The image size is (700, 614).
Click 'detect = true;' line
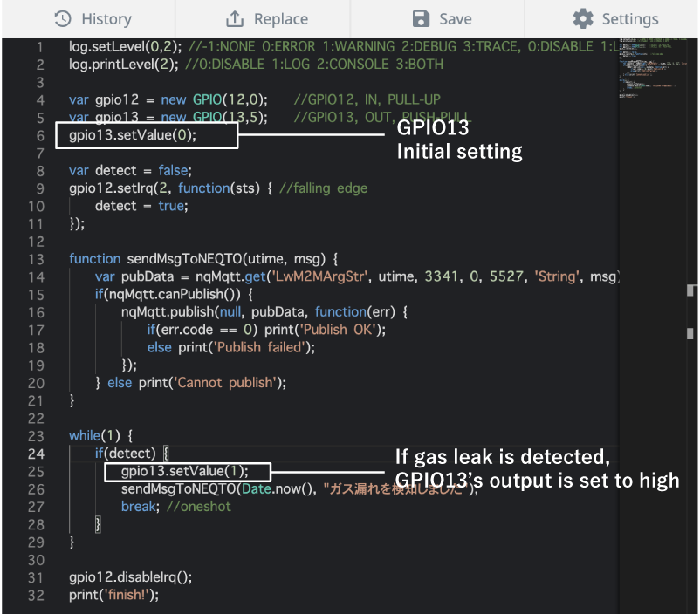[141, 206]
